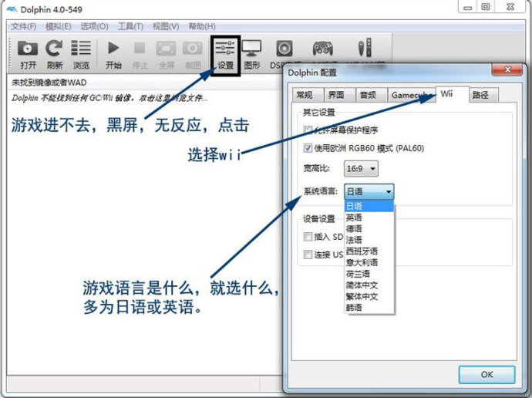The height and width of the screenshot is (398, 532).
Task: Toggle the Insert SD card (插入 SD) checkbox
Action: click(x=308, y=237)
